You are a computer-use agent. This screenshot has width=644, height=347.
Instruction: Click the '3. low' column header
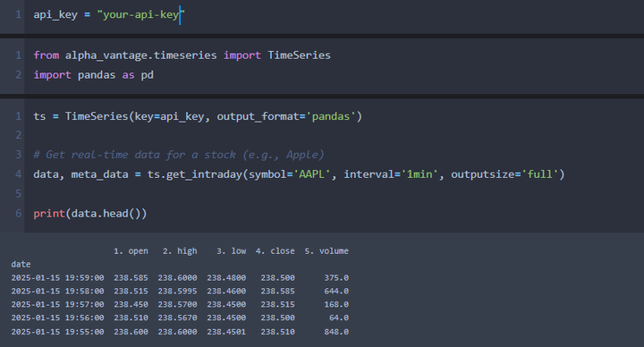click(x=232, y=251)
